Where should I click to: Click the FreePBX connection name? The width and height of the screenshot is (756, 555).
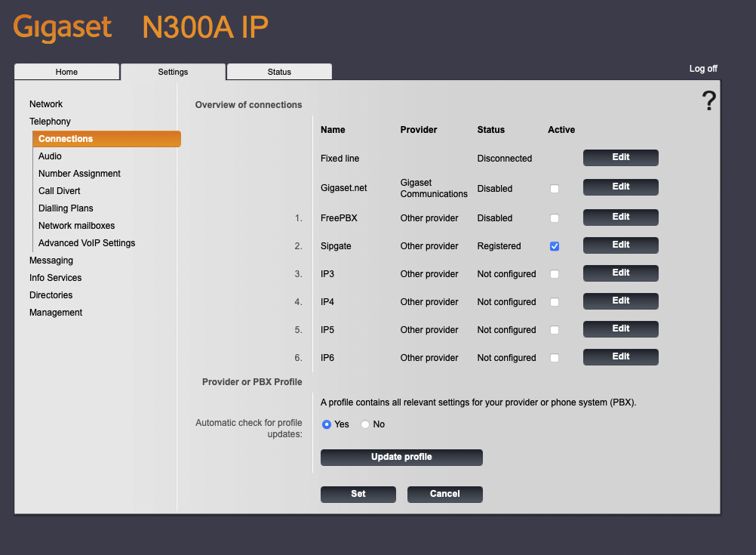pos(339,218)
